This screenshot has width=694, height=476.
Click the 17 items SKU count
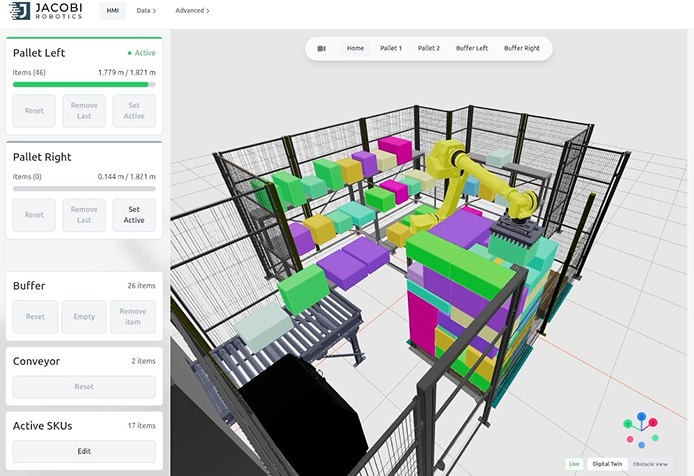pyautogui.click(x=142, y=426)
